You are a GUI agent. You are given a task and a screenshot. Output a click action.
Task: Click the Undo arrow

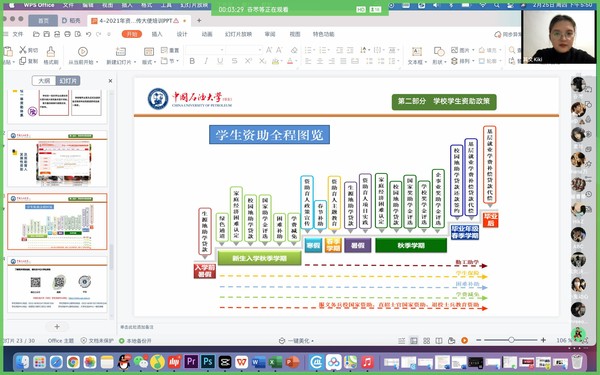[x=88, y=34]
